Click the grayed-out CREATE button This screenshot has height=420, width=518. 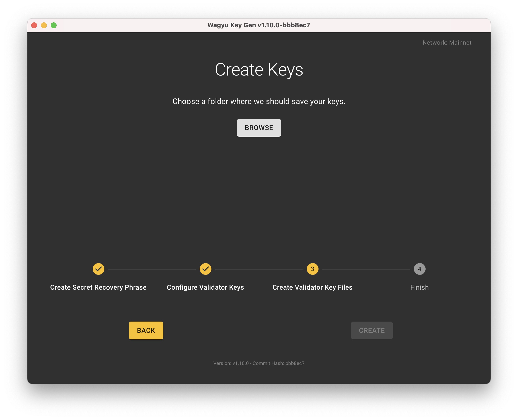[372, 330]
